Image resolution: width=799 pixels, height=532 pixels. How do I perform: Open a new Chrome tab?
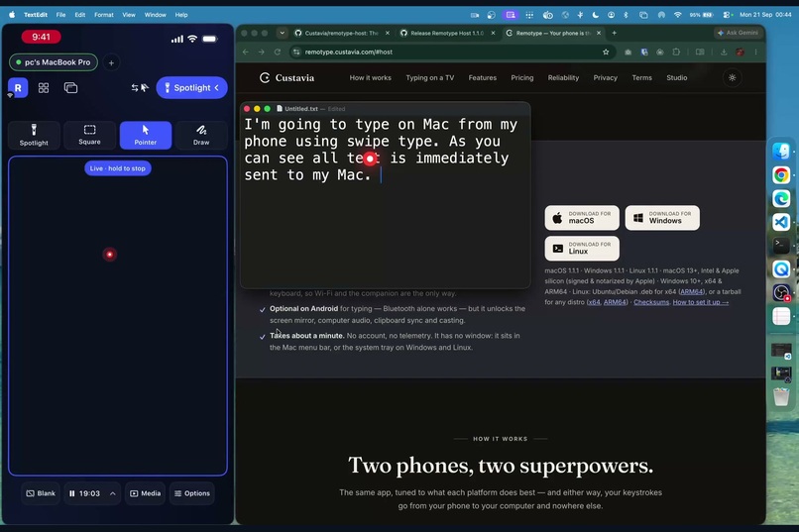614,33
